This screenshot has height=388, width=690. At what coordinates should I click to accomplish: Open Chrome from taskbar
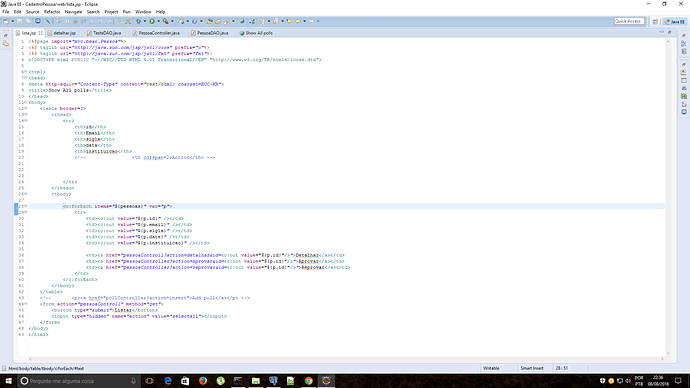point(308,381)
